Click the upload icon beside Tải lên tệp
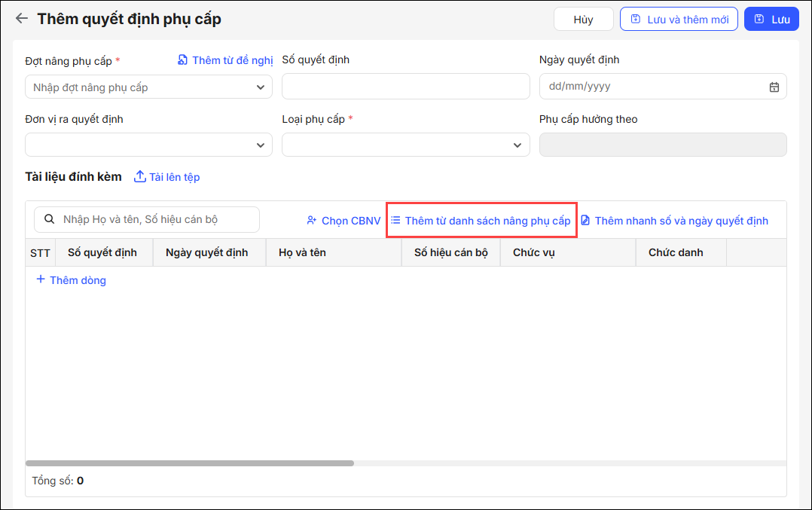This screenshot has width=812, height=510. [x=139, y=177]
